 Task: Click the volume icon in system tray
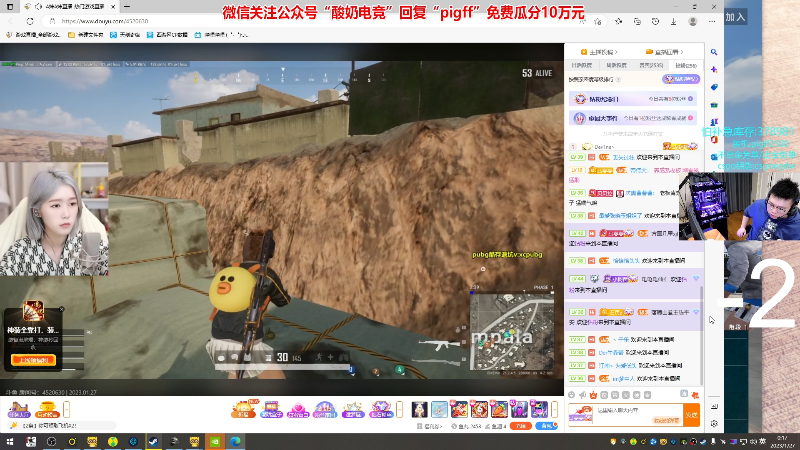point(753,441)
